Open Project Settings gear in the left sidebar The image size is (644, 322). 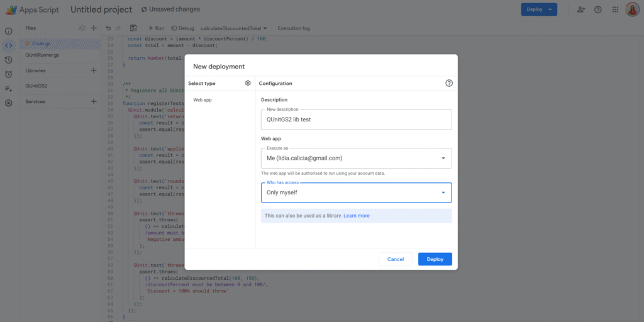coord(9,103)
